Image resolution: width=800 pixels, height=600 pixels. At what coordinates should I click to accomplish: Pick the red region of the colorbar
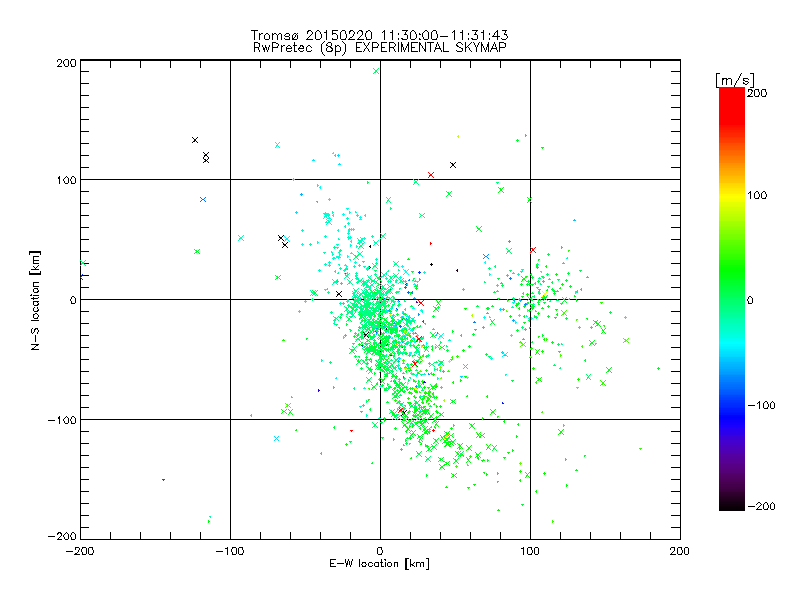(732, 105)
